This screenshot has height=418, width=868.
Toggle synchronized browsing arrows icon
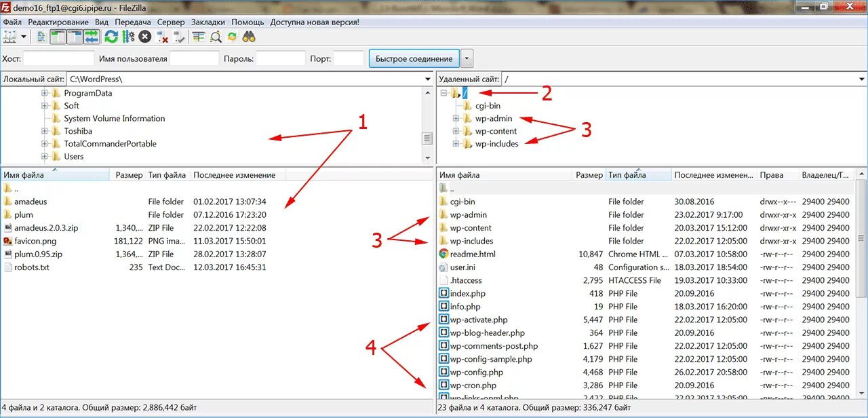click(232, 37)
